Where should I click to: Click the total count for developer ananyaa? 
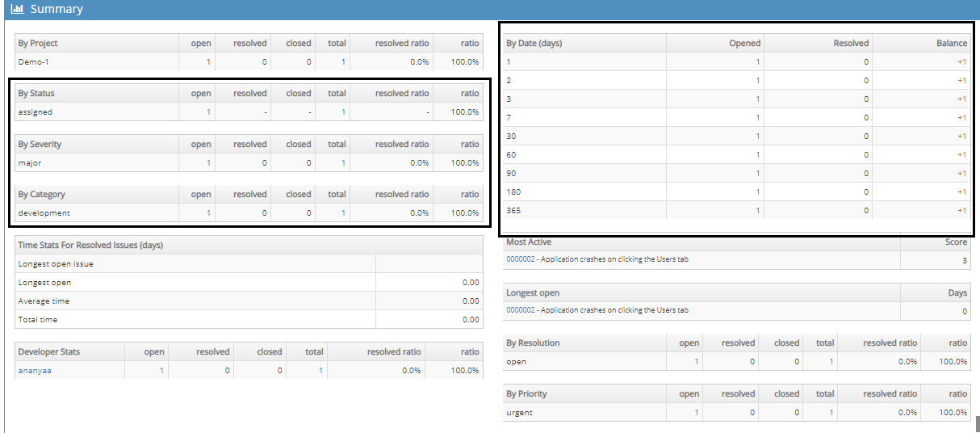[x=320, y=371]
